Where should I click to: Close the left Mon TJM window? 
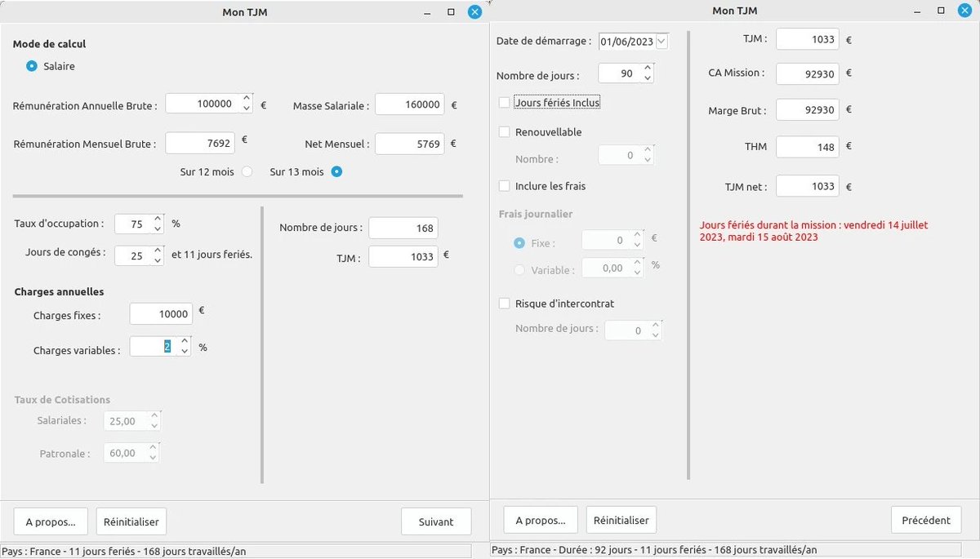pos(475,12)
